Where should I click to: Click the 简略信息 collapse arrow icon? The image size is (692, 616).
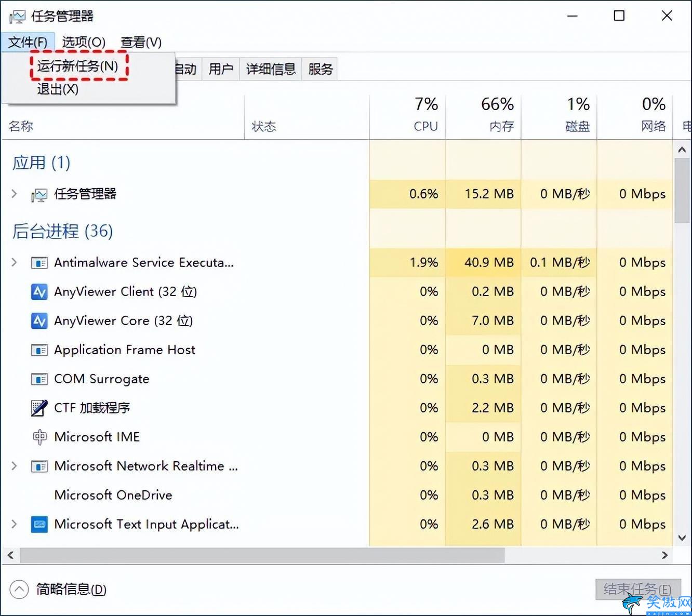tap(19, 590)
